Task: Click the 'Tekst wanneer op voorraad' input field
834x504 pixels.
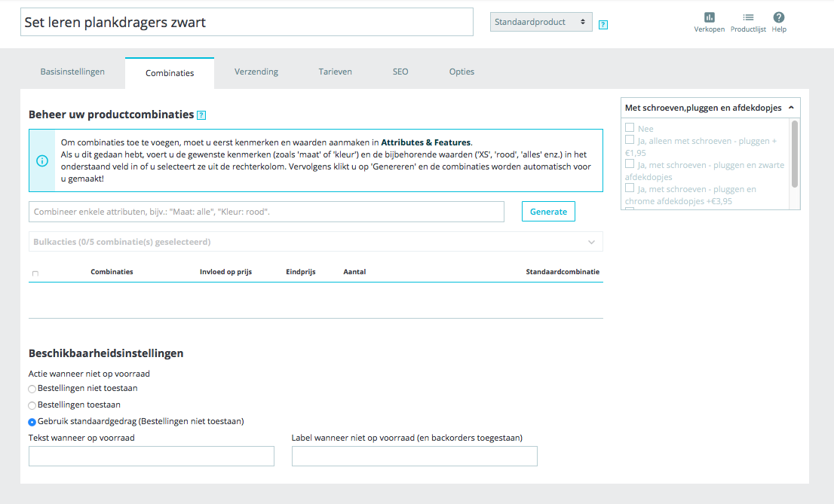Action: (152, 456)
